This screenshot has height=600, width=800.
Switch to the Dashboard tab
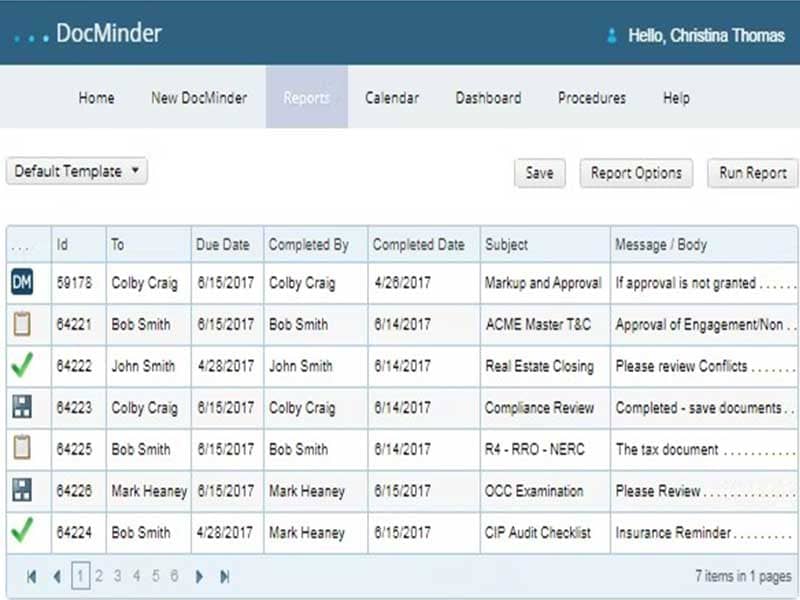(x=488, y=98)
